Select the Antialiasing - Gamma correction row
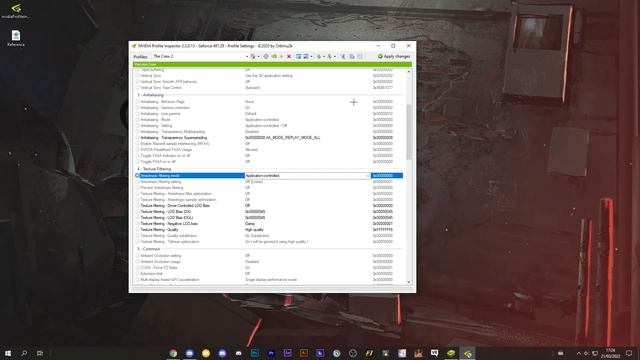This screenshot has width=640, height=360. [269, 108]
